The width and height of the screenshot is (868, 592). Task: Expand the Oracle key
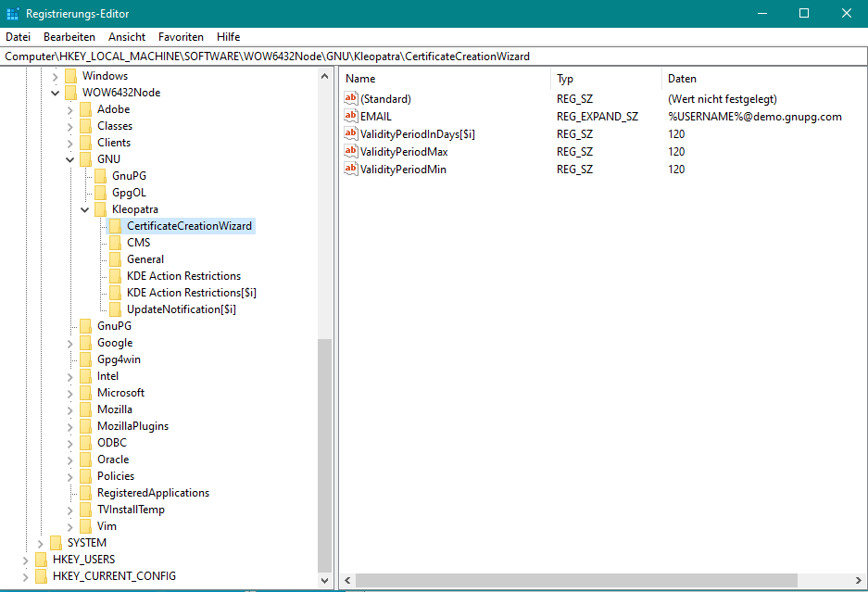[x=69, y=460]
